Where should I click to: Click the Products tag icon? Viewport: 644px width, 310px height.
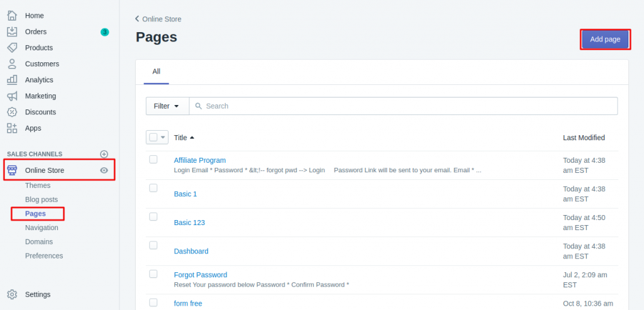pyautogui.click(x=12, y=48)
